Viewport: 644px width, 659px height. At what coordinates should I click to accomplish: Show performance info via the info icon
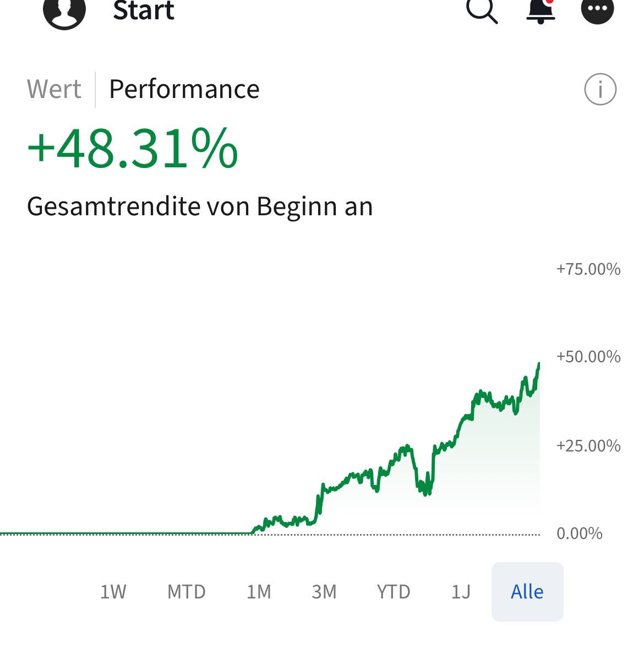[600, 89]
